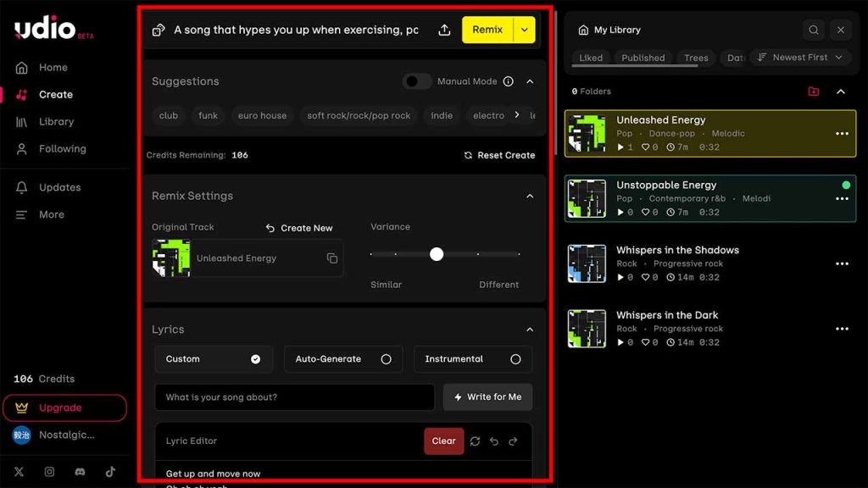The image size is (868, 488).
Task: Open the Newest First sort dropdown
Action: coord(800,58)
